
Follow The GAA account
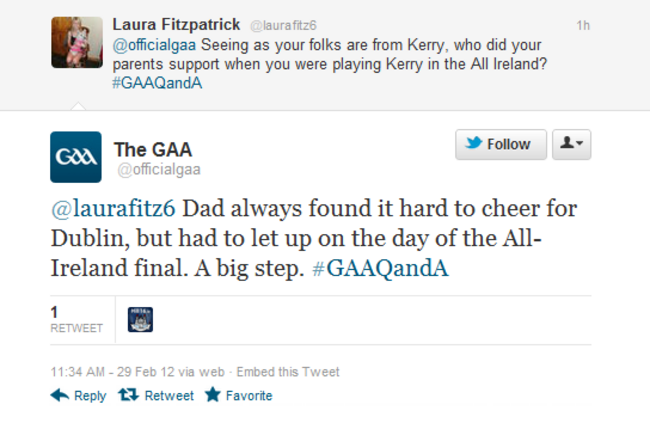[501, 145]
